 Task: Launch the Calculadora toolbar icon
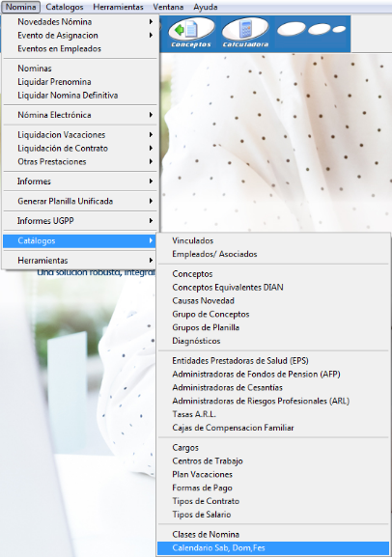click(245, 33)
